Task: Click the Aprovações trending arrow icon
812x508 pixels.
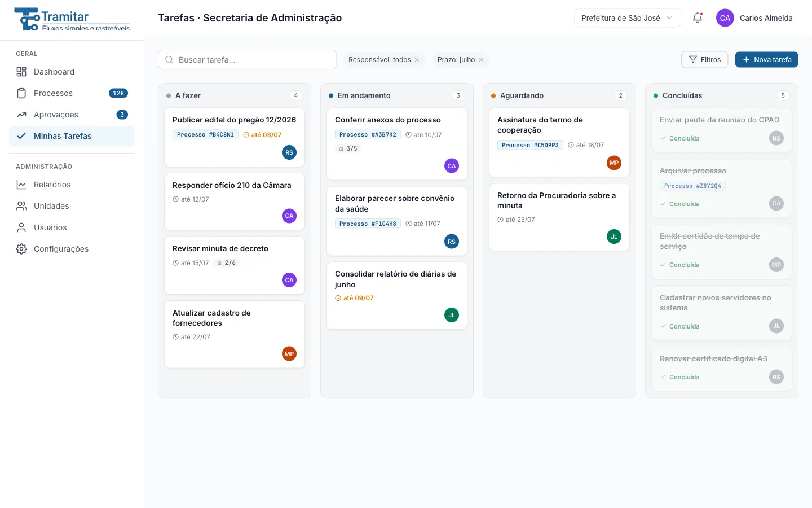Action: coord(21,115)
